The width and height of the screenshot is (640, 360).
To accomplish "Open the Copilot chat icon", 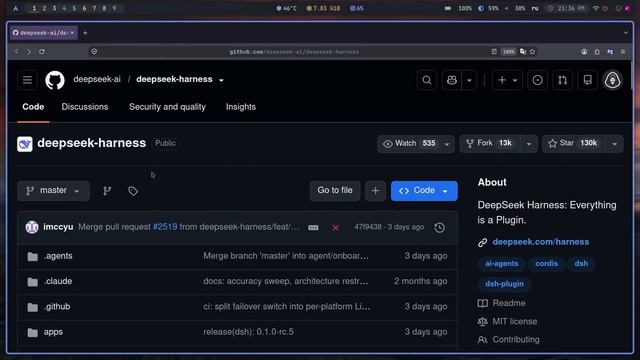I will [x=452, y=80].
